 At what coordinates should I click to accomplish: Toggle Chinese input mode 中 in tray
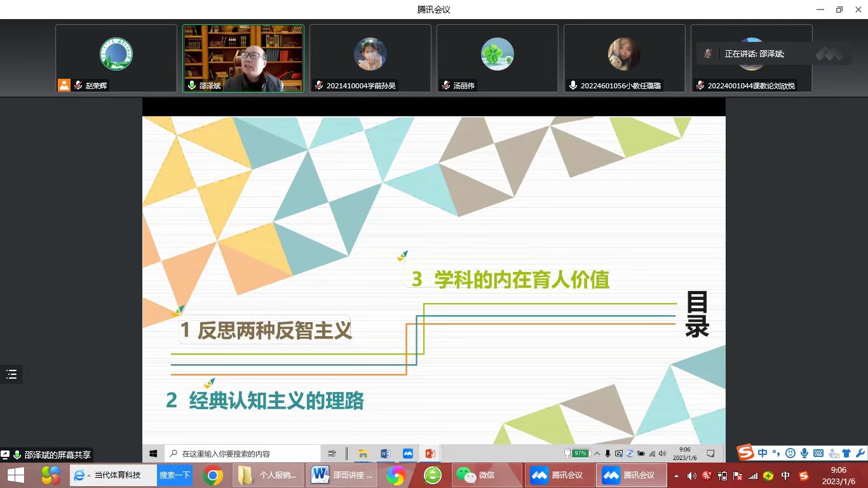785,476
